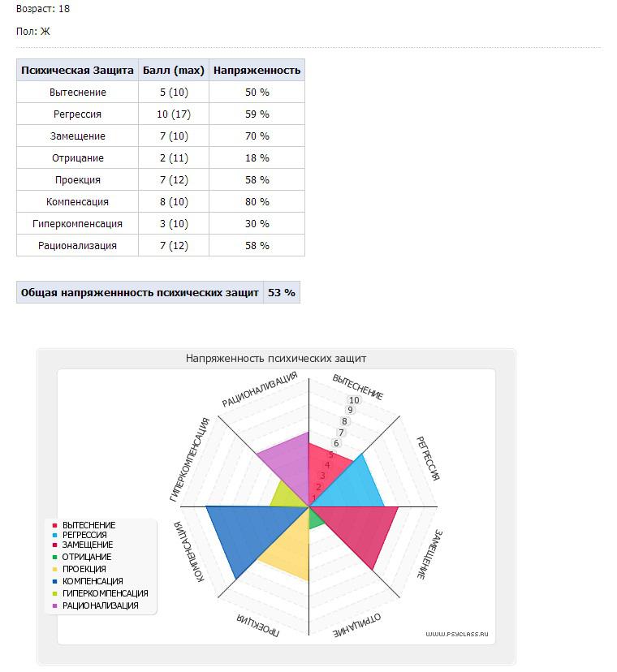617x672 pixels.
Task: Click the "Психическая Защита" table header
Action: click(x=77, y=70)
